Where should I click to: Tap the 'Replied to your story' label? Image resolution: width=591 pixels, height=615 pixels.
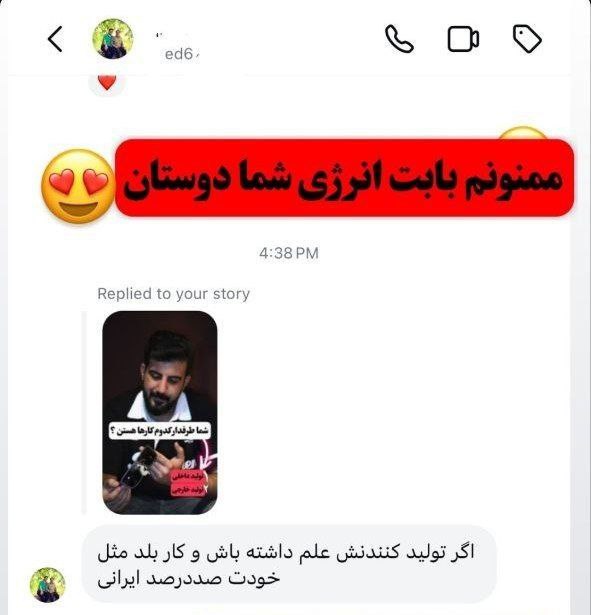point(173,293)
